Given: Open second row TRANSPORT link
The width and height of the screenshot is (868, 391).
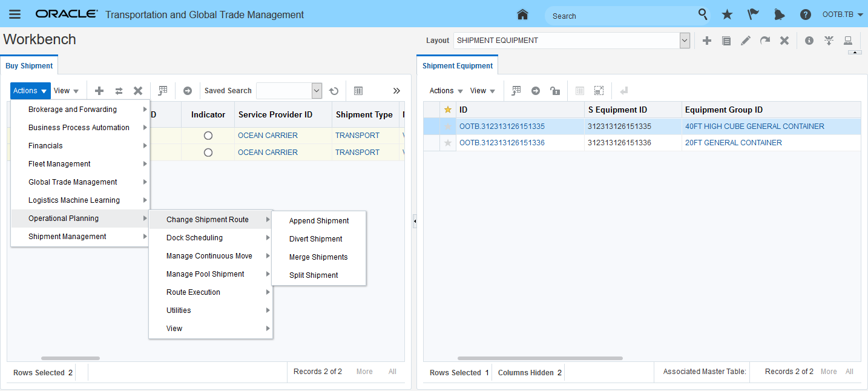Looking at the screenshot, I should (x=357, y=153).
